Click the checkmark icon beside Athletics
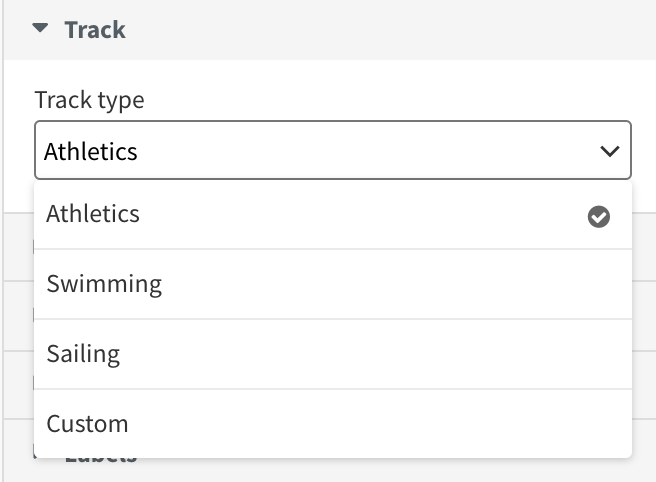This screenshot has height=482, width=656. coord(599,217)
